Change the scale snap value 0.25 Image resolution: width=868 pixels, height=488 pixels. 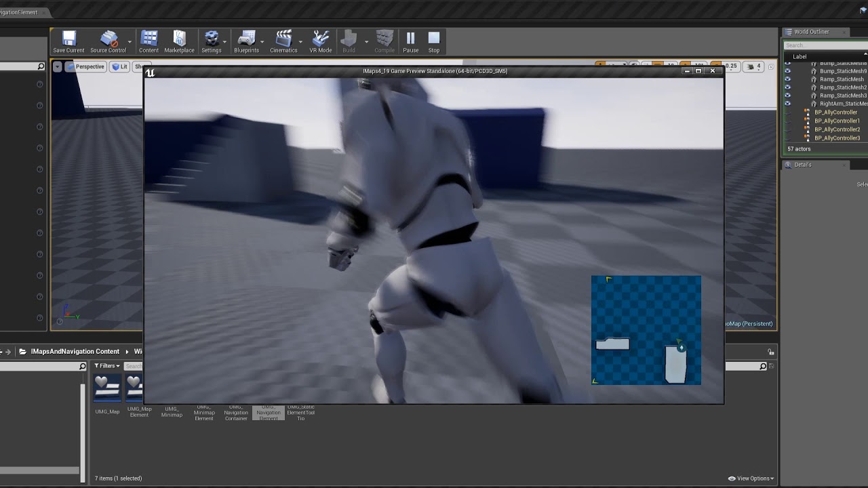pos(730,66)
